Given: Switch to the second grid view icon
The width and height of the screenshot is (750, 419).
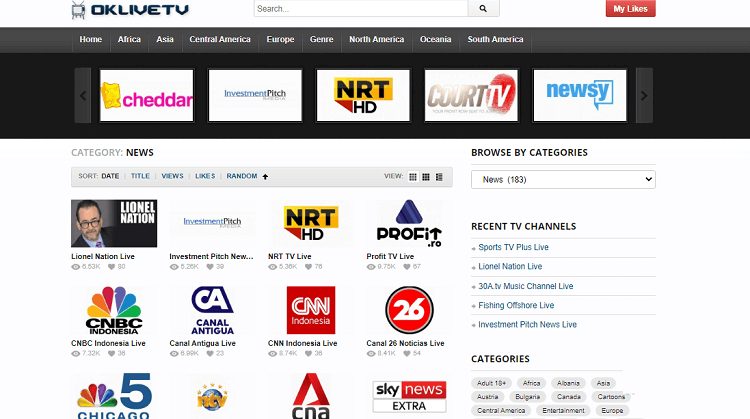Looking at the screenshot, I should pos(426,177).
